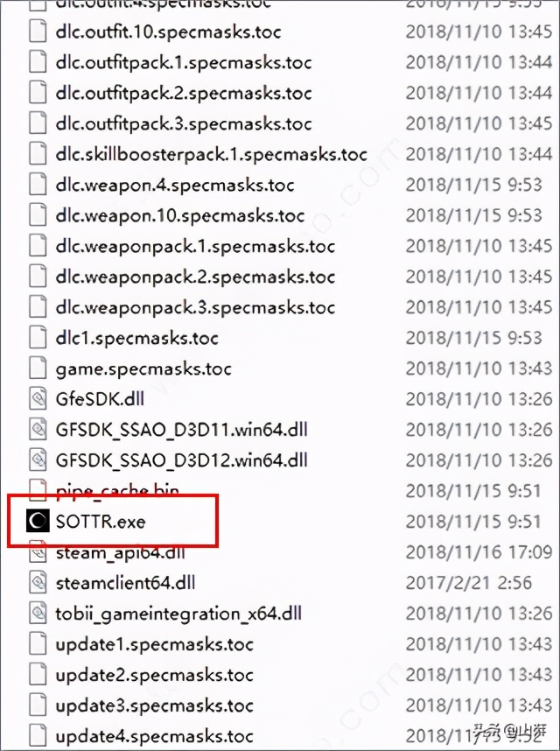Click the 2017/2/21 2:56 modified date
Image resolution: width=560 pixels, height=751 pixels.
coord(469,583)
